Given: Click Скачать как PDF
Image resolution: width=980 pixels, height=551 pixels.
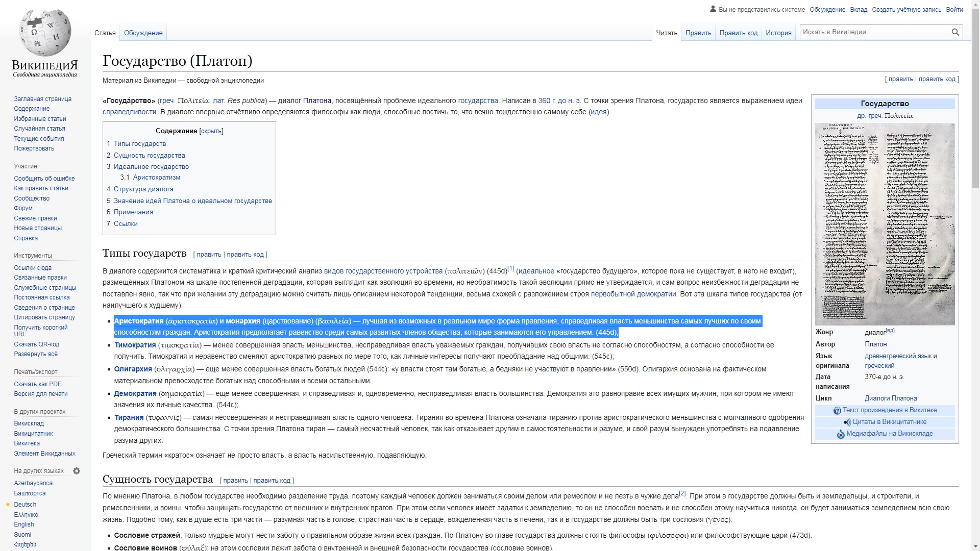Looking at the screenshot, I should 37,384.
